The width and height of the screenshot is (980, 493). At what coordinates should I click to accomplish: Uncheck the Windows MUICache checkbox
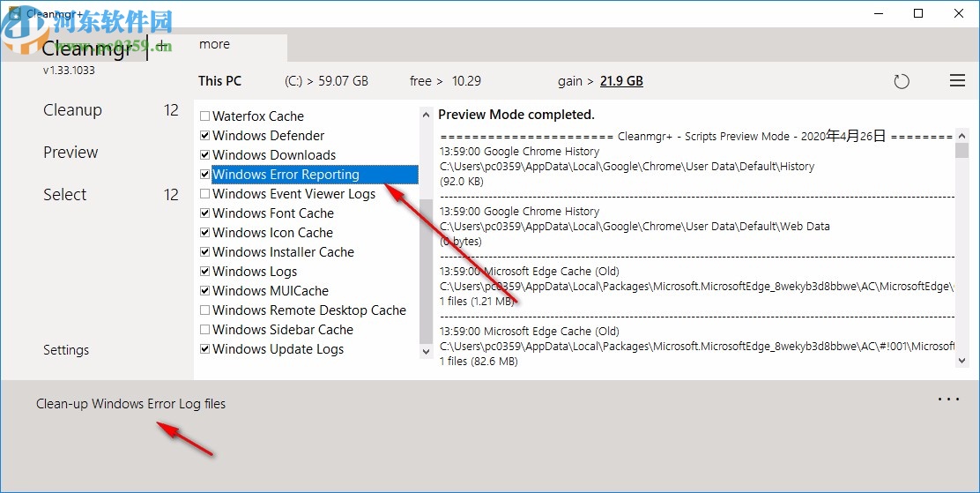point(205,291)
